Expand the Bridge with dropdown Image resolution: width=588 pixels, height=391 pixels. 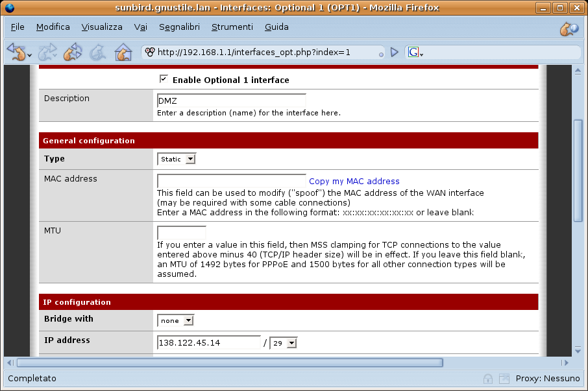click(x=176, y=320)
